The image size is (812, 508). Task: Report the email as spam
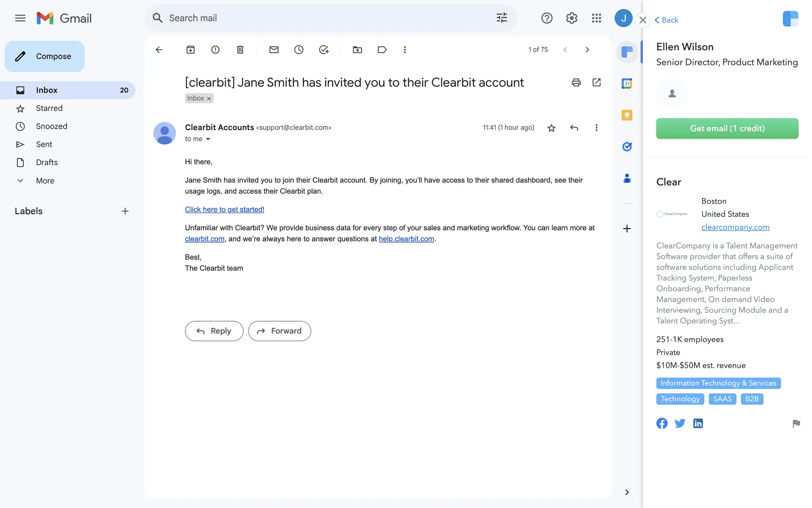coord(215,50)
